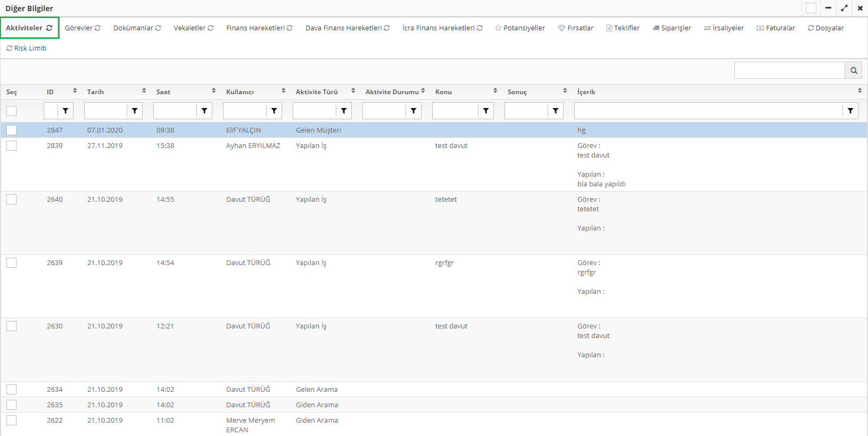
Task: Click the İçerik column filter funnel icon
Action: click(x=850, y=111)
